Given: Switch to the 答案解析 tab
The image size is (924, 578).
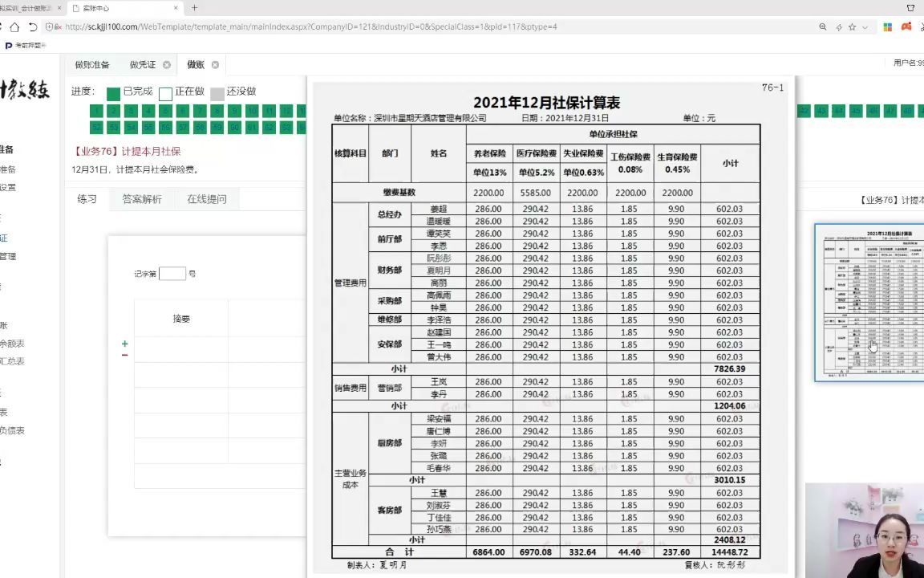Looking at the screenshot, I should point(142,198).
